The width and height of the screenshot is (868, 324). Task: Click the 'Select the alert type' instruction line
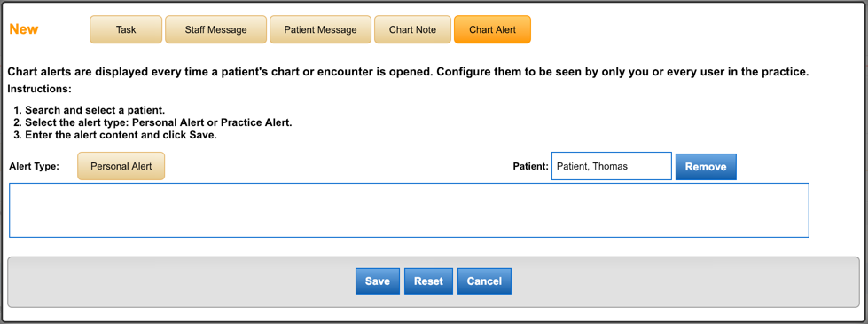click(154, 122)
